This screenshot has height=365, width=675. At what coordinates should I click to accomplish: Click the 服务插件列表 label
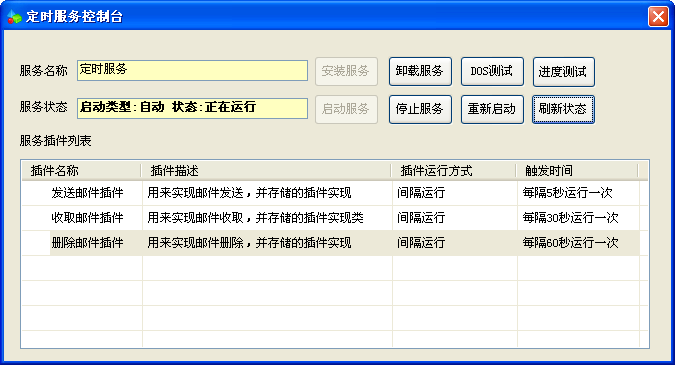pyautogui.click(x=56, y=141)
